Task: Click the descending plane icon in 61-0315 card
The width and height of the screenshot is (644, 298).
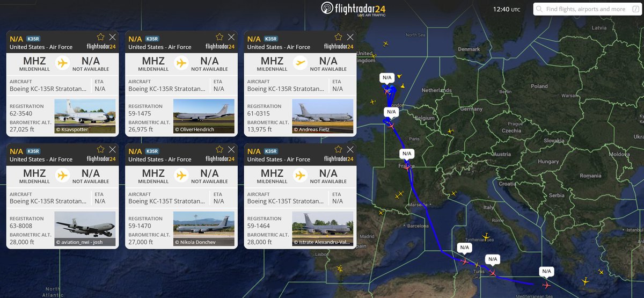Action: [300, 63]
